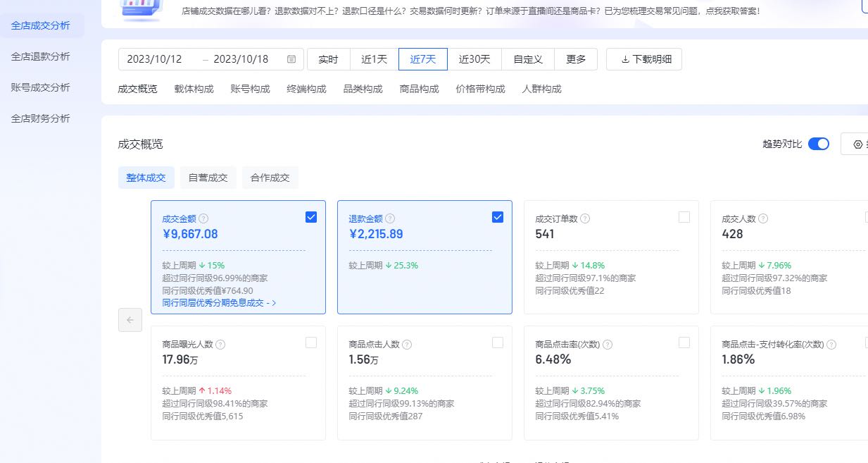Select the 近7天 time range
This screenshot has width=868, height=463.
click(423, 59)
